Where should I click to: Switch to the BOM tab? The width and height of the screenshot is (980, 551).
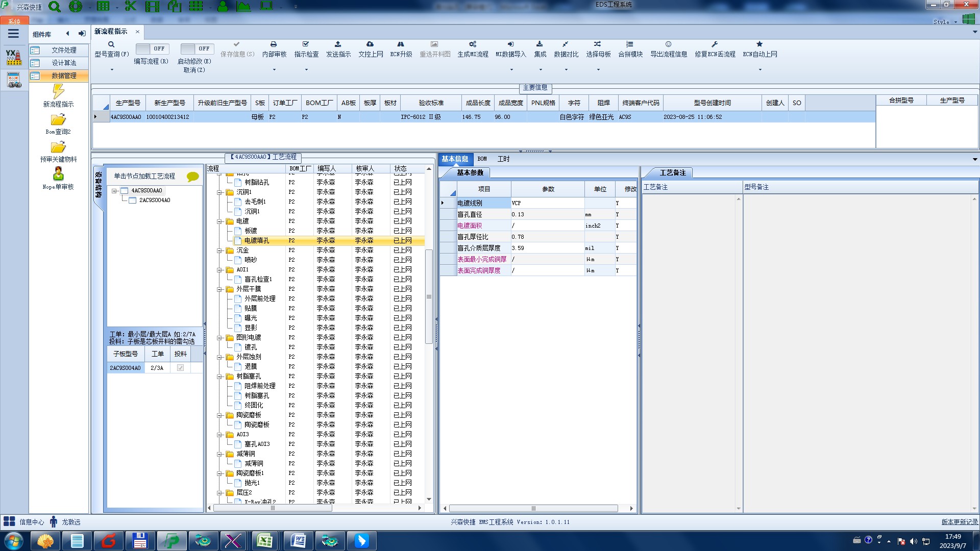coord(482,159)
